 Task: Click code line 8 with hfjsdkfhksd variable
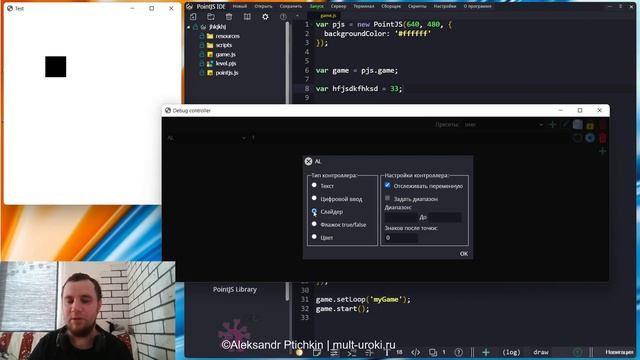[x=358, y=89]
